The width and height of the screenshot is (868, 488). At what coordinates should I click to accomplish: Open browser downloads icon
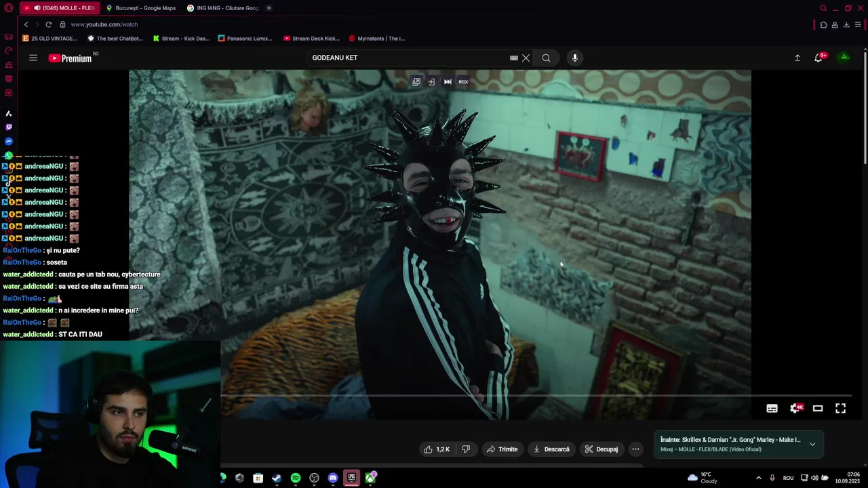(846, 24)
